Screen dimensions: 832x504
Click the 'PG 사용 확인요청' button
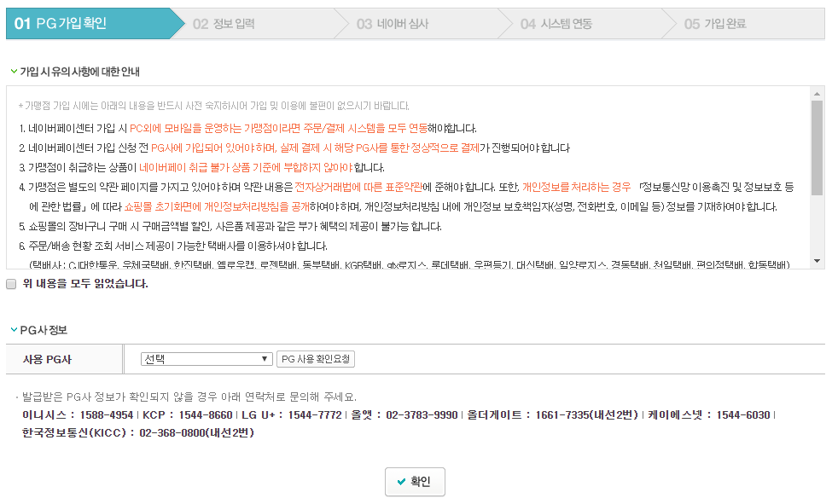click(315, 359)
